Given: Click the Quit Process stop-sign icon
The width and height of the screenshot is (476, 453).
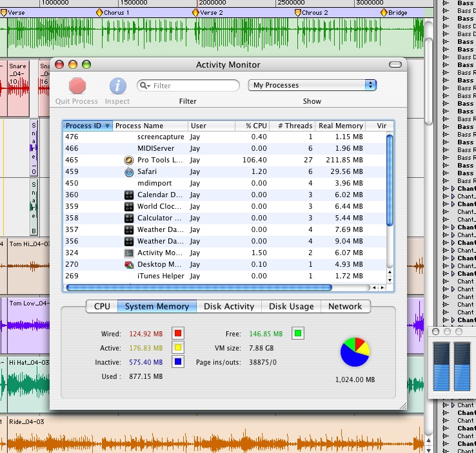Looking at the screenshot, I should tap(77, 86).
